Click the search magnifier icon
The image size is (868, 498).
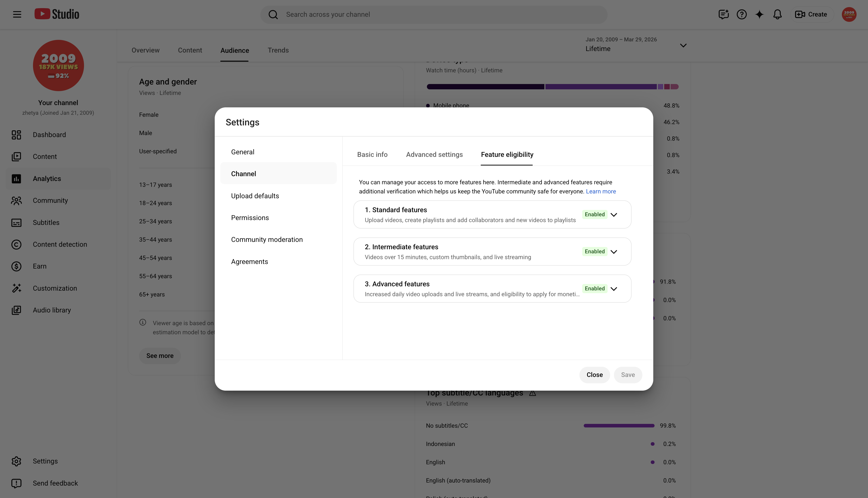pos(273,14)
